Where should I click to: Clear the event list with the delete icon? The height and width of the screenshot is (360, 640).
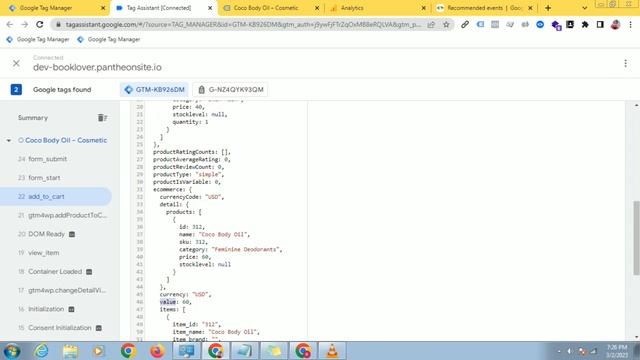click(102, 118)
